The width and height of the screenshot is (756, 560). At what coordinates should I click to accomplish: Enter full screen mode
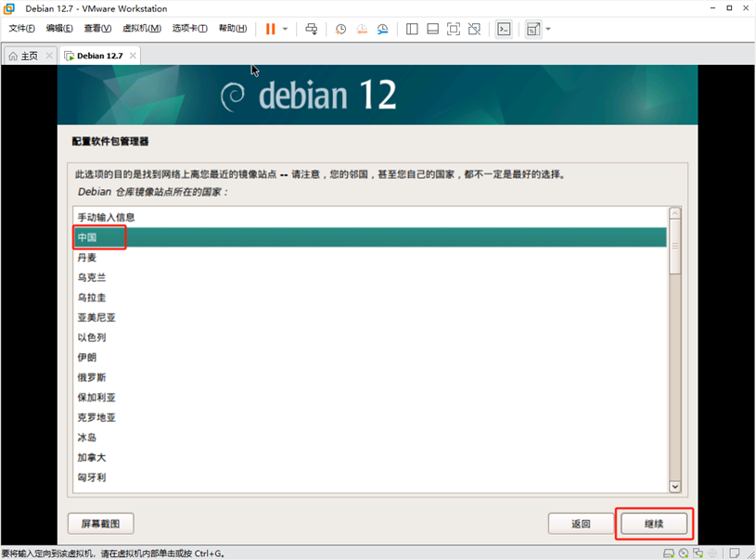coord(454,29)
